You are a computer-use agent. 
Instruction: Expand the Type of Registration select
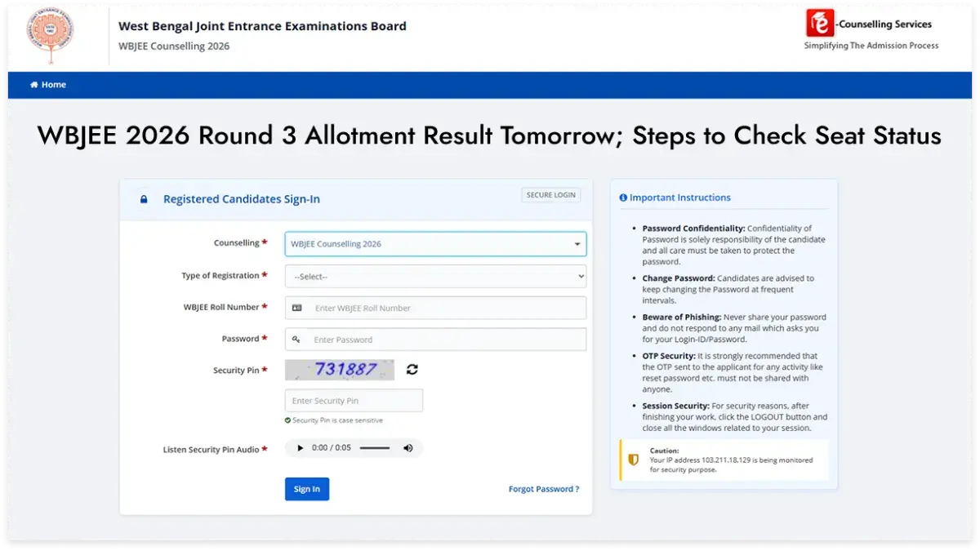(x=435, y=276)
